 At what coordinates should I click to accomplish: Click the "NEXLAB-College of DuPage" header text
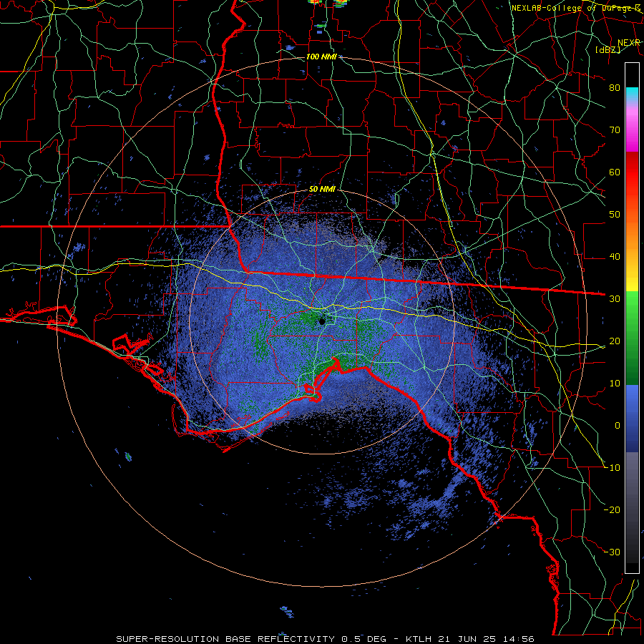[x=572, y=8]
